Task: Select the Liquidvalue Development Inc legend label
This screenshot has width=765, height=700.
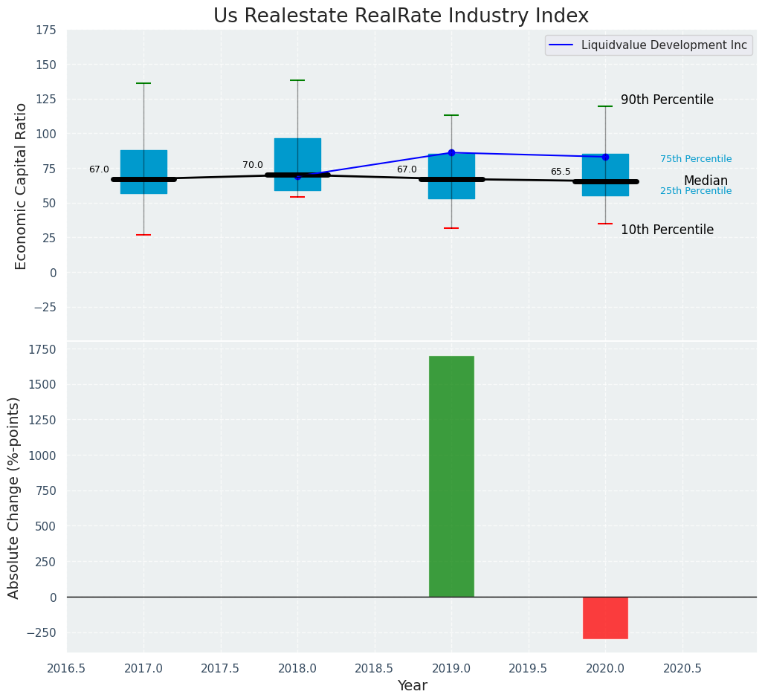Action: pos(664,45)
